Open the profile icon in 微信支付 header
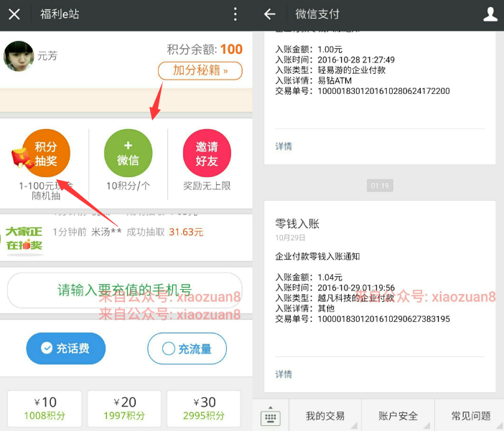The width and height of the screenshot is (504, 431). pos(490,14)
